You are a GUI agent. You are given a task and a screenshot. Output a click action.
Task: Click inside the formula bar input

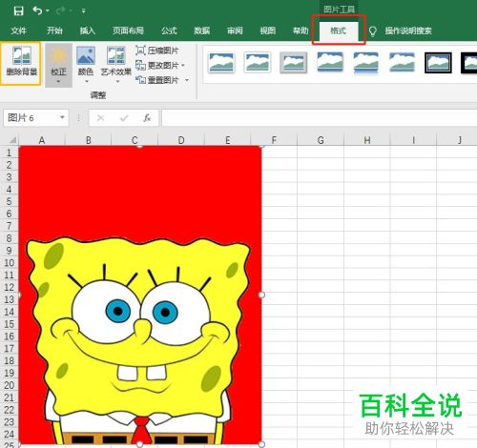(320, 118)
